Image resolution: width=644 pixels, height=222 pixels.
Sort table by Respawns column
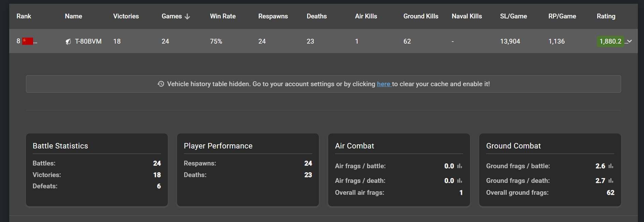(x=273, y=16)
